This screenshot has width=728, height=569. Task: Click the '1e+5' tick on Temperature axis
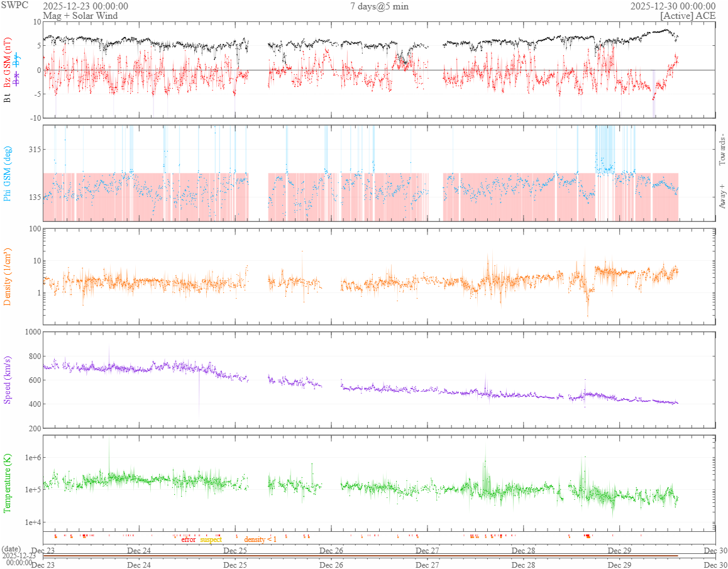[x=32, y=490]
